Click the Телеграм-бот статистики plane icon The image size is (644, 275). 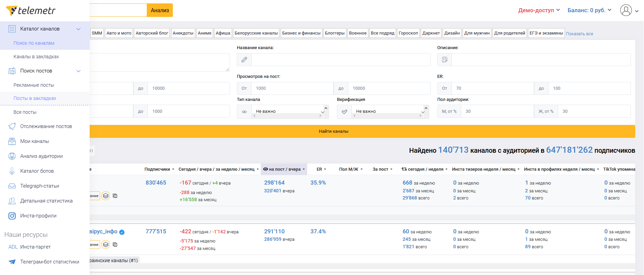coord(12,262)
